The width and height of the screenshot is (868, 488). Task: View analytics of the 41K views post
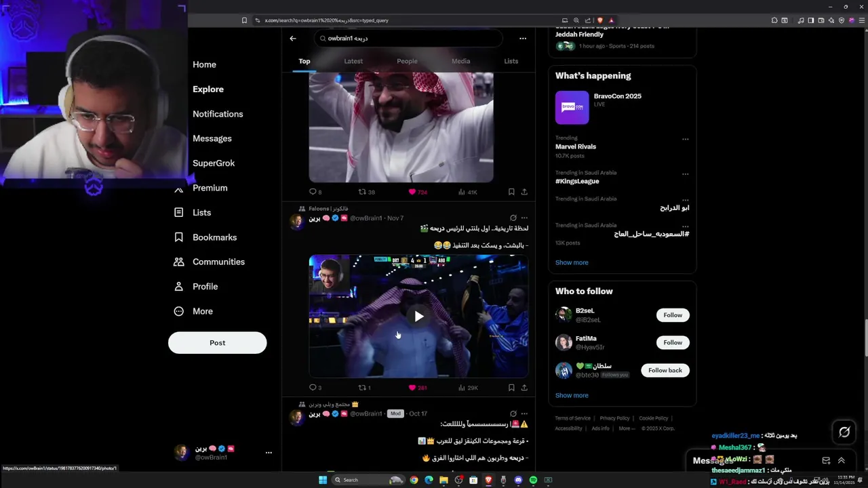click(x=468, y=192)
